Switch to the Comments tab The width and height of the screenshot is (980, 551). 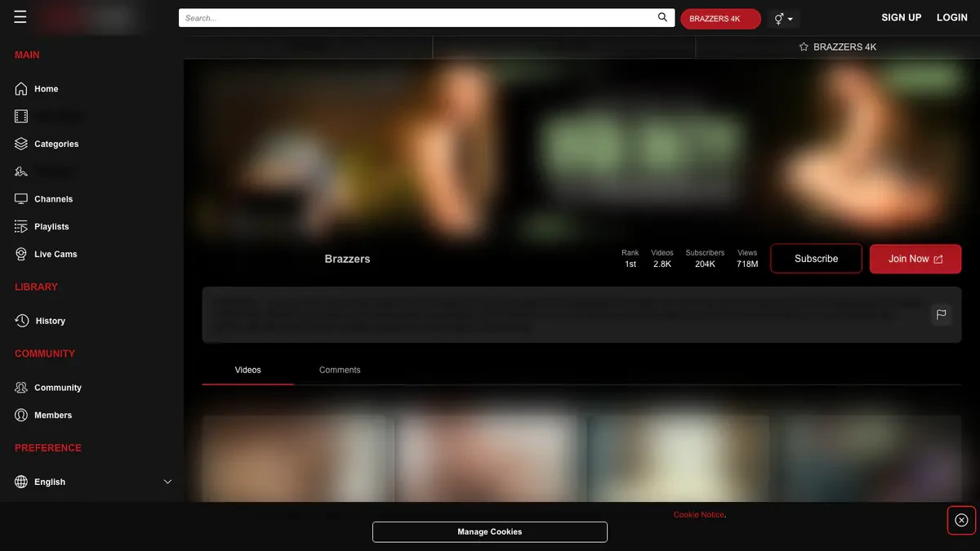click(340, 370)
